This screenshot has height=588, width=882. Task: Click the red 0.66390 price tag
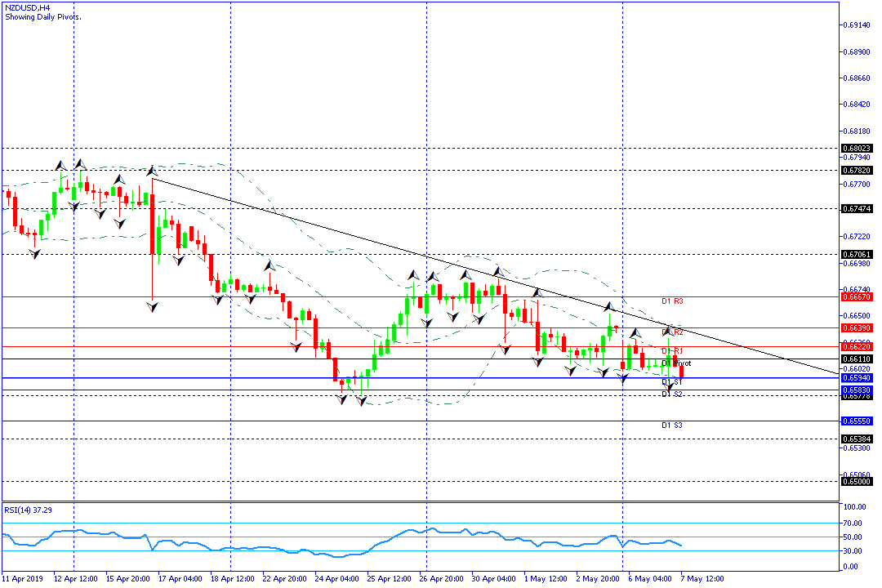(856, 327)
